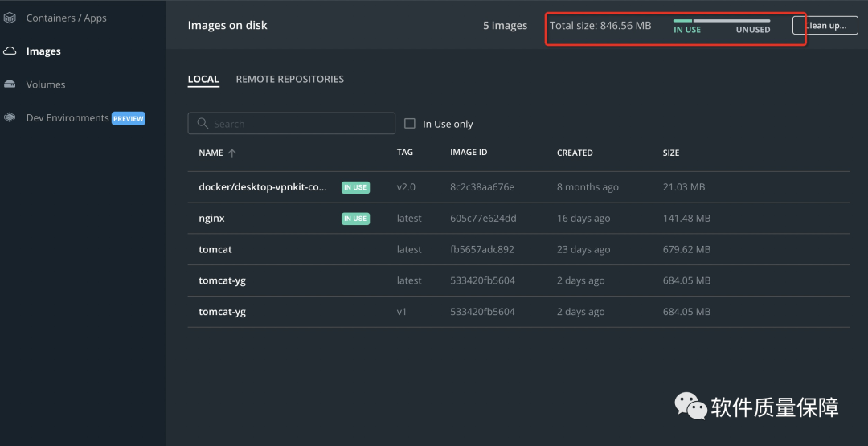Viewport: 868px width, 446px height.
Task: Click the '5 images' count text
Action: 505,26
